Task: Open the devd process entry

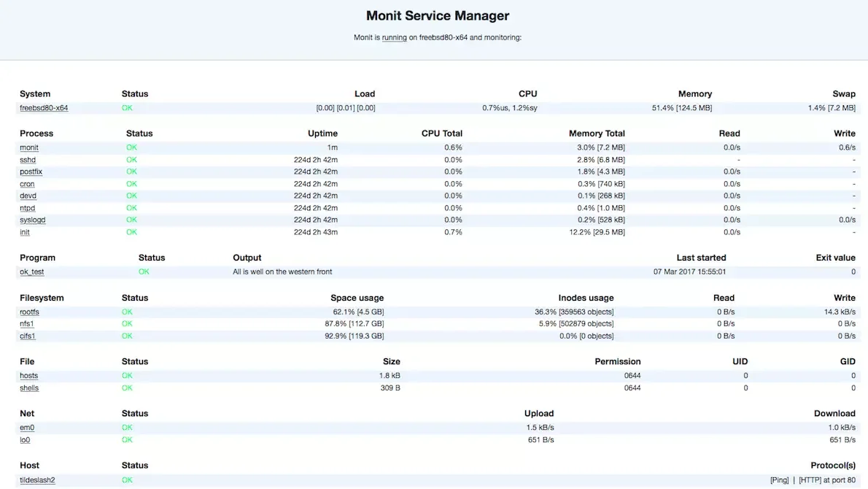Action: pyautogui.click(x=27, y=196)
